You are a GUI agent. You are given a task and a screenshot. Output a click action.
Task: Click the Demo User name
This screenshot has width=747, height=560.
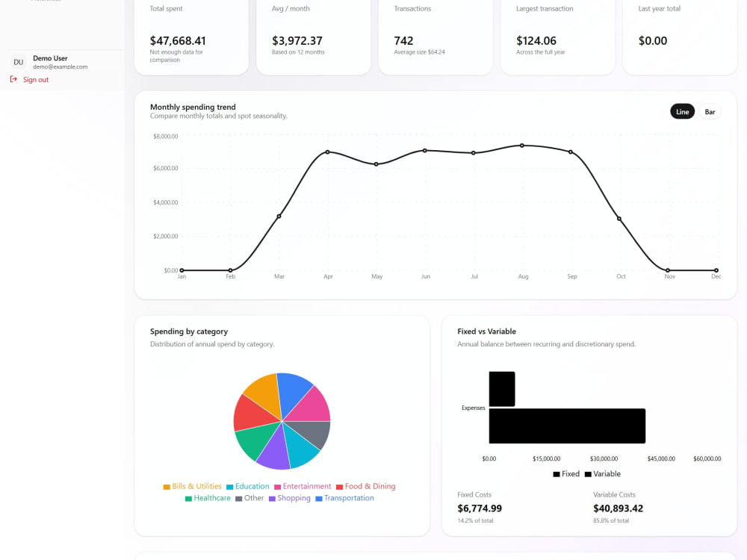point(50,58)
